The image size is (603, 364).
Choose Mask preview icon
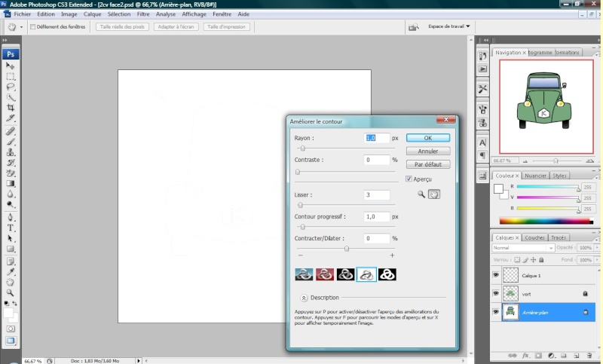click(x=387, y=274)
